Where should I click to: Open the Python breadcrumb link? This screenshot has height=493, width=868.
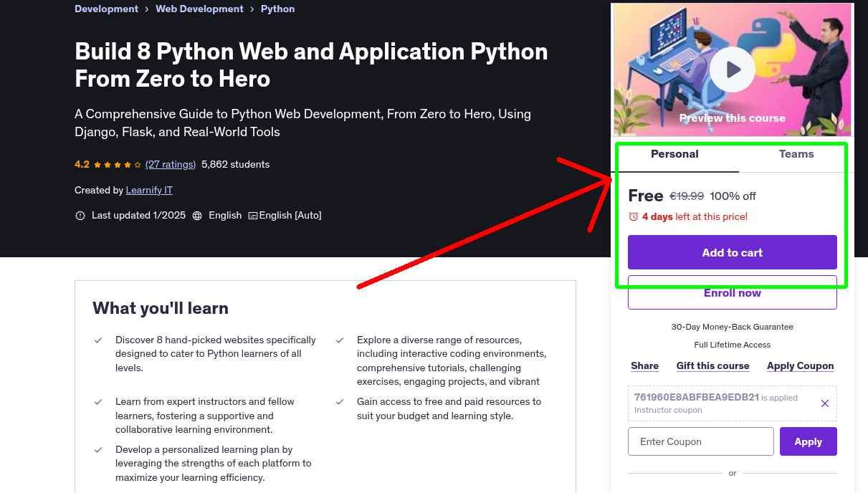click(277, 9)
